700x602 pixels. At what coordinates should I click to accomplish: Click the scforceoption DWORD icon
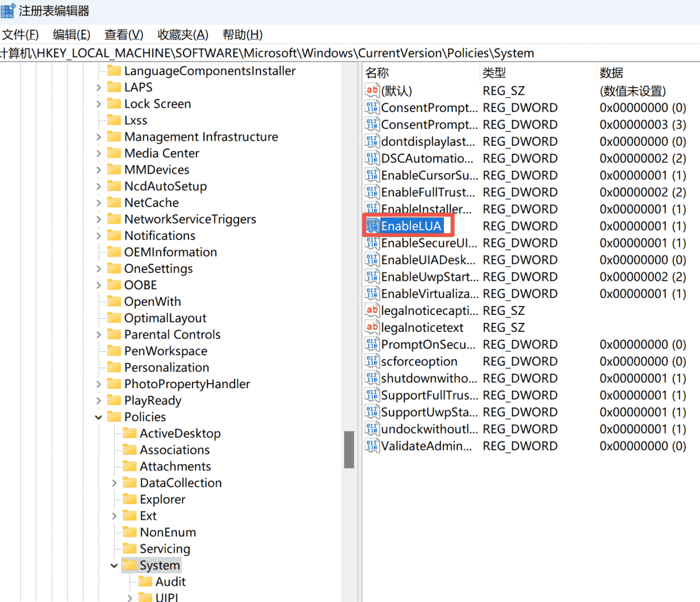pyautogui.click(x=372, y=362)
